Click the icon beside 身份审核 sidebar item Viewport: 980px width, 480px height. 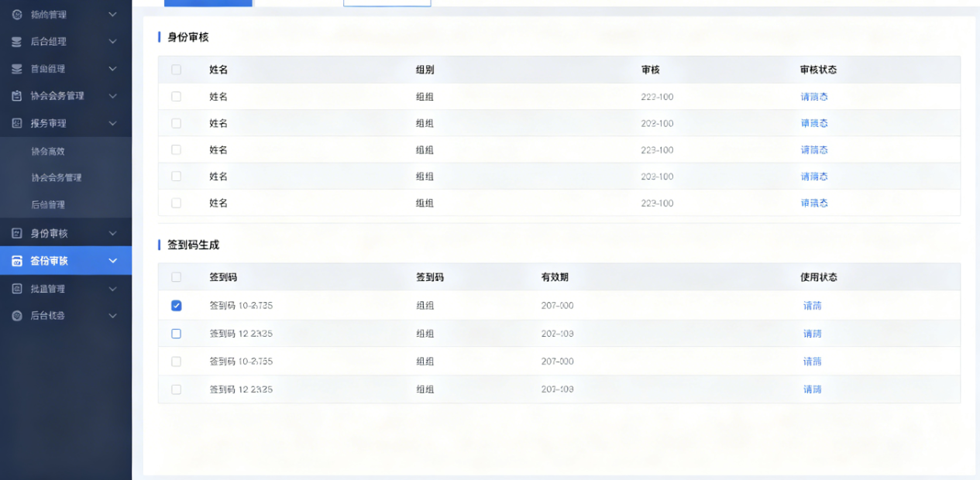pyautogui.click(x=16, y=233)
